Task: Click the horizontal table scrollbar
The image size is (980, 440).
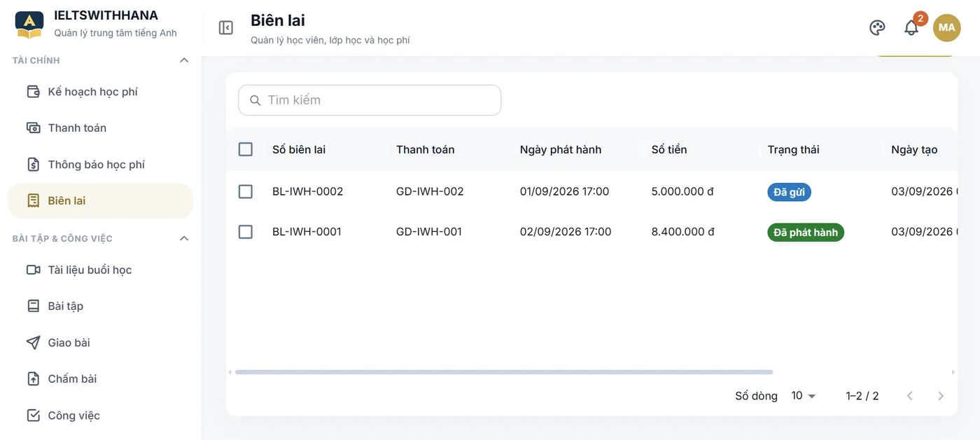Action: click(504, 372)
